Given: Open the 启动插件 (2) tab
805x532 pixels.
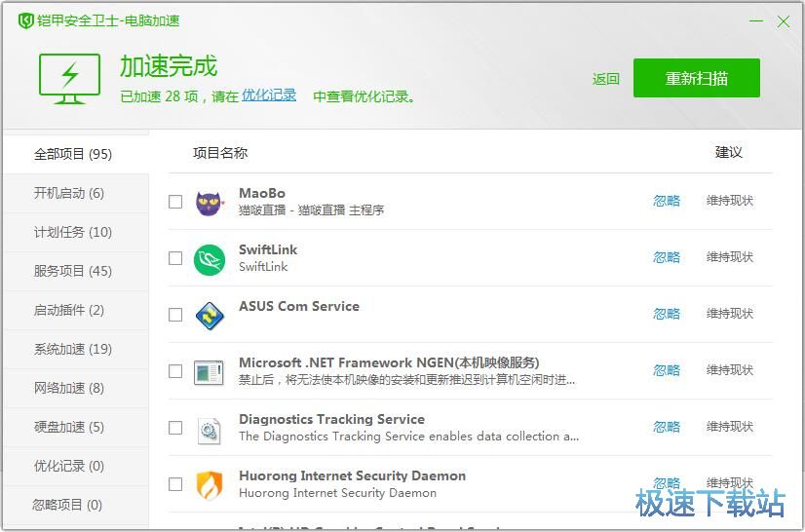Looking at the screenshot, I should click(76, 310).
